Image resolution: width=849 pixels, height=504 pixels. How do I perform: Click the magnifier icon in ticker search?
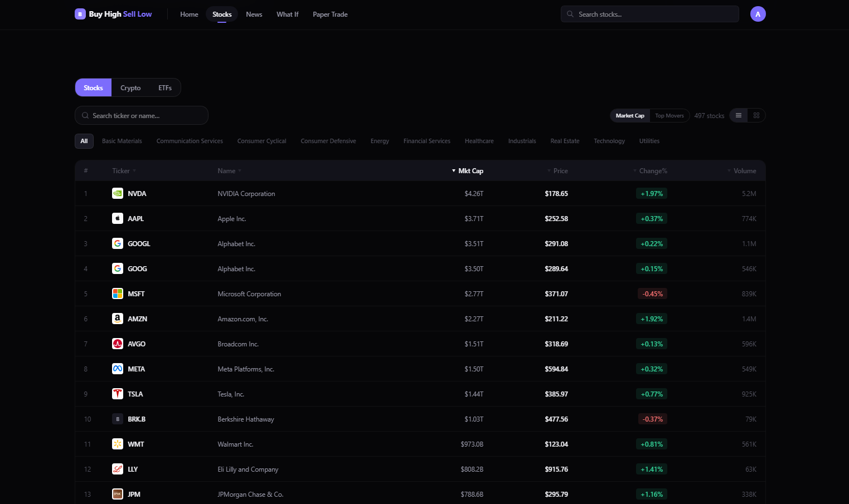[85, 115]
